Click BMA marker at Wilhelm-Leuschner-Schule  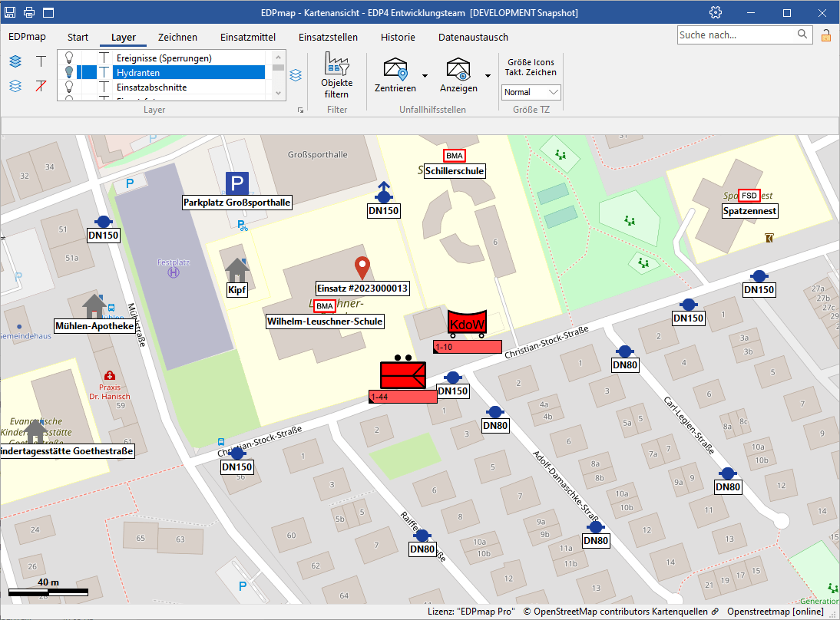(325, 306)
